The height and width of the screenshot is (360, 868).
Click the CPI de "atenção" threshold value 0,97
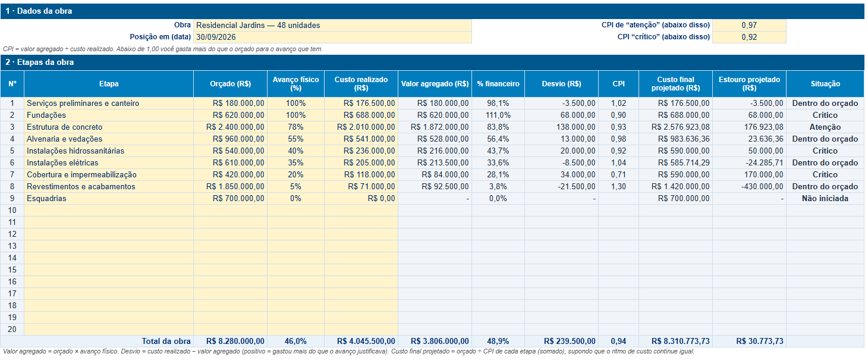[749, 26]
